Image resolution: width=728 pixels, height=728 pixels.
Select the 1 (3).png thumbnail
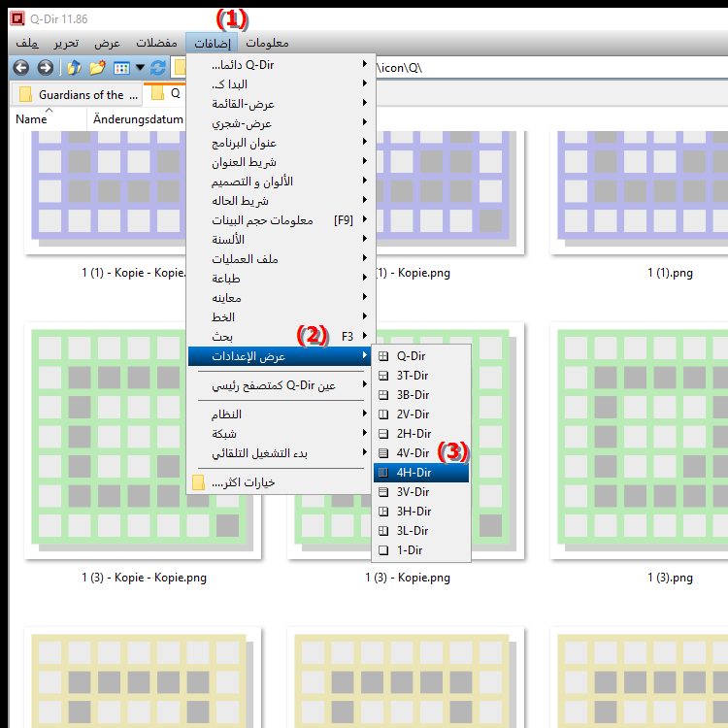point(639,441)
